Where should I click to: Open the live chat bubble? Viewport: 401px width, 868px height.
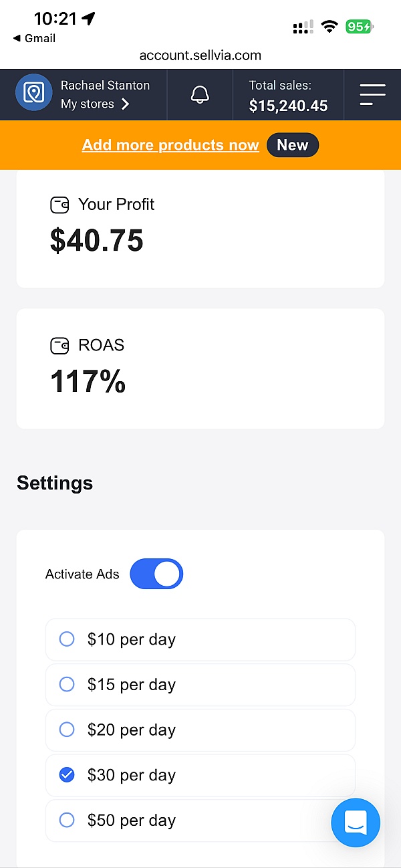pos(356,823)
